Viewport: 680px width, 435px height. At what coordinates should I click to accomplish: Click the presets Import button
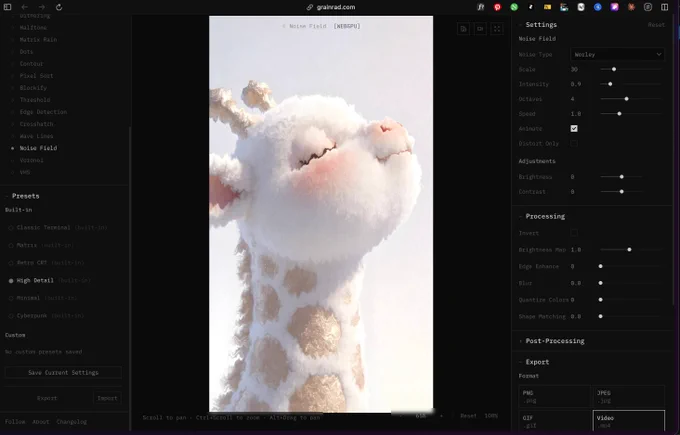pyautogui.click(x=107, y=398)
